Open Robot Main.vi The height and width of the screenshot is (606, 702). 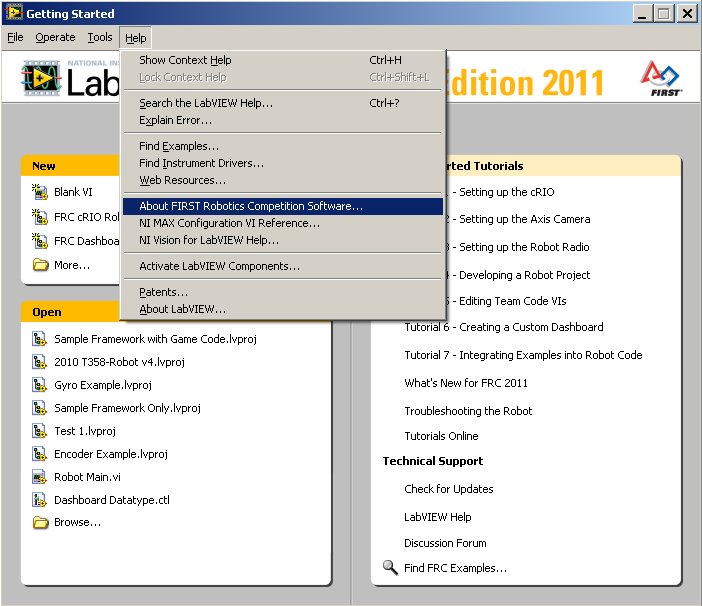point(87,477)
